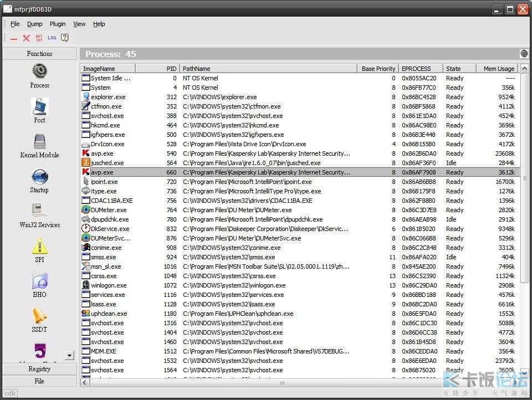The image size is (532, 400).
Task: Open the Startup sidebar icon
Action: 40,176
